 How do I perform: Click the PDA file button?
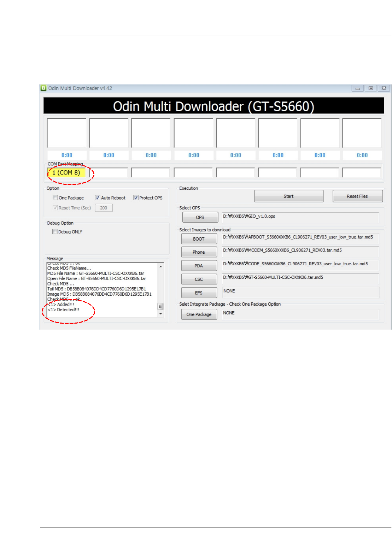[x=199, y=266]
